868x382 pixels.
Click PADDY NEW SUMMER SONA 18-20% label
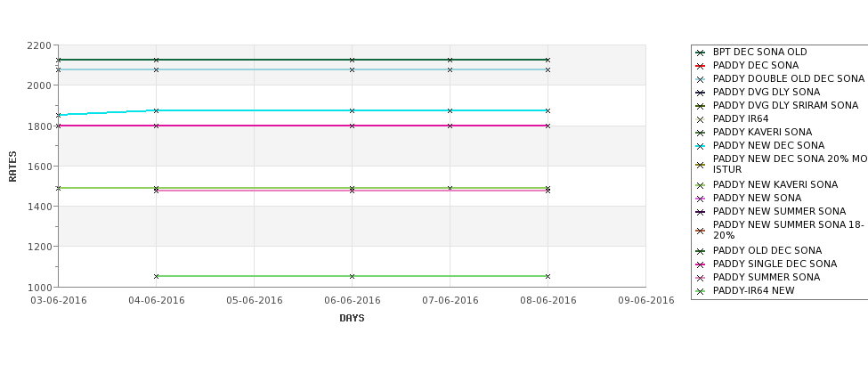point(788,230)
